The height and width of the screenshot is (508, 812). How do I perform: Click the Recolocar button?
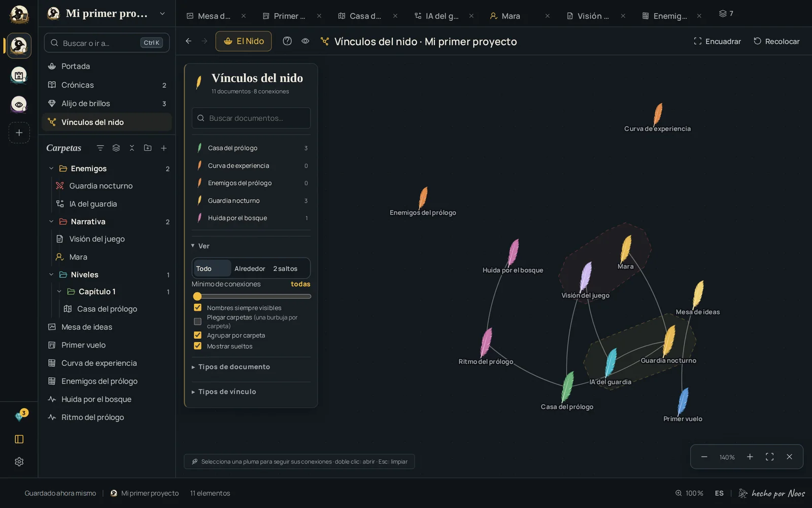776,41
